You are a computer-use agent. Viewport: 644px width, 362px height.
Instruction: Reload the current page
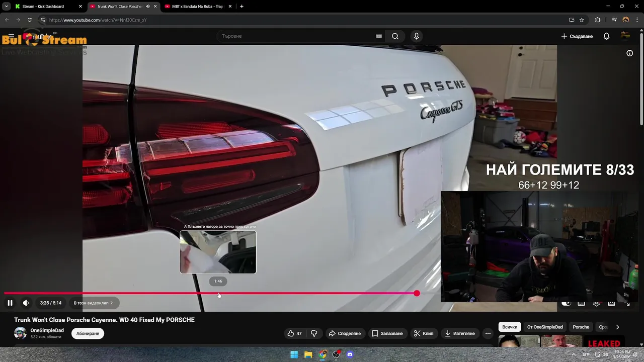click(30, 20)
